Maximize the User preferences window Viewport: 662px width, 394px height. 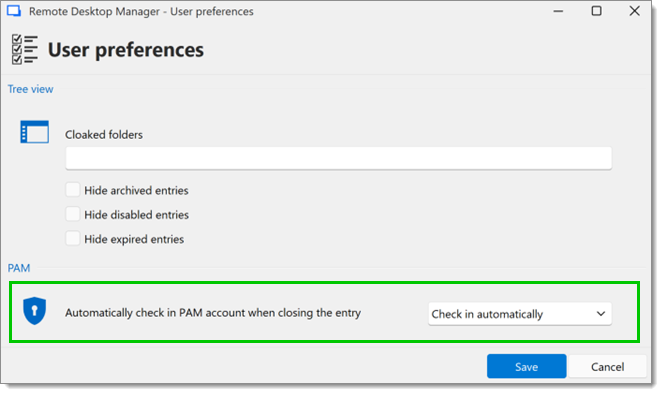(596, 11)
